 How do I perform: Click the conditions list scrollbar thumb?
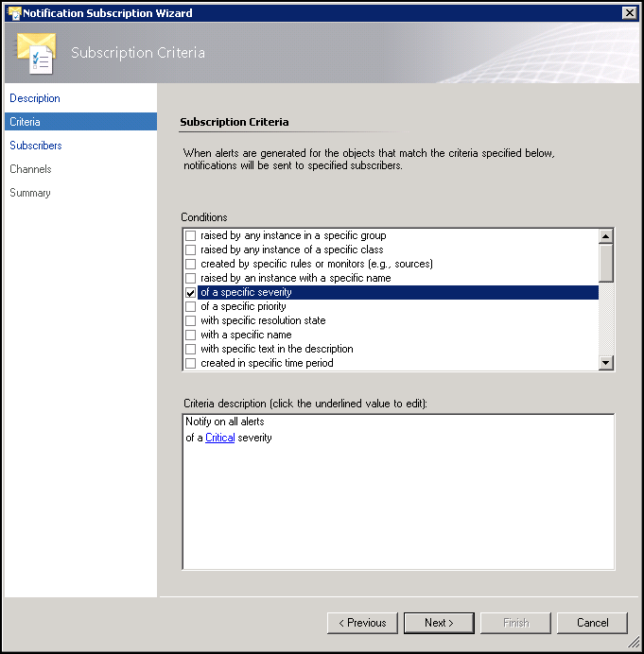[x=606, y=262]
